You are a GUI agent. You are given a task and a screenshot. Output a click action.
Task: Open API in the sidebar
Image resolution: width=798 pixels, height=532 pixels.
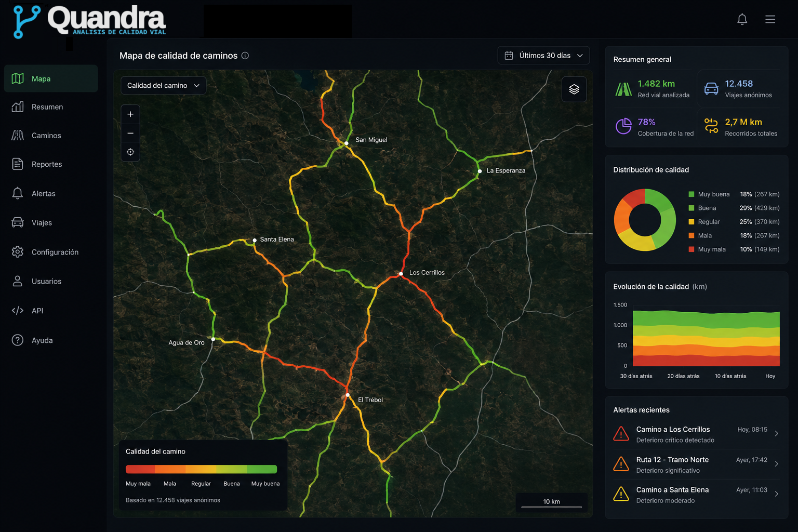51,311
